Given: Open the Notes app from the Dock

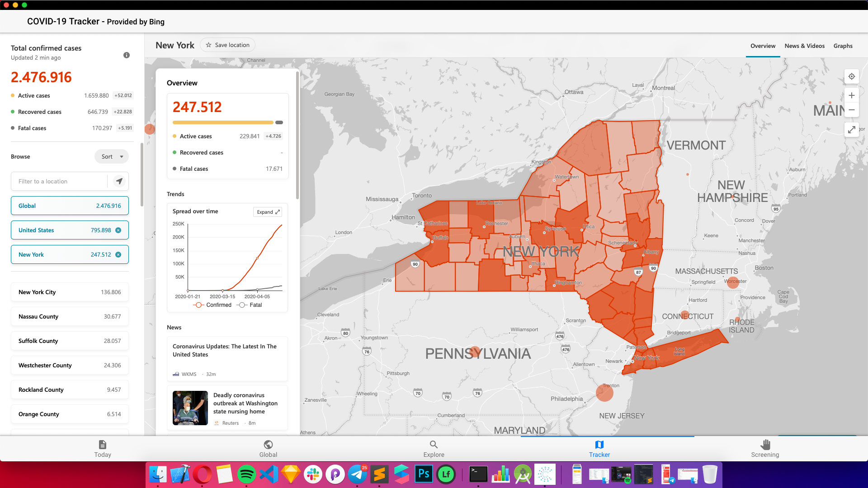Looking at the screenshot, I should tap(224, 474).
